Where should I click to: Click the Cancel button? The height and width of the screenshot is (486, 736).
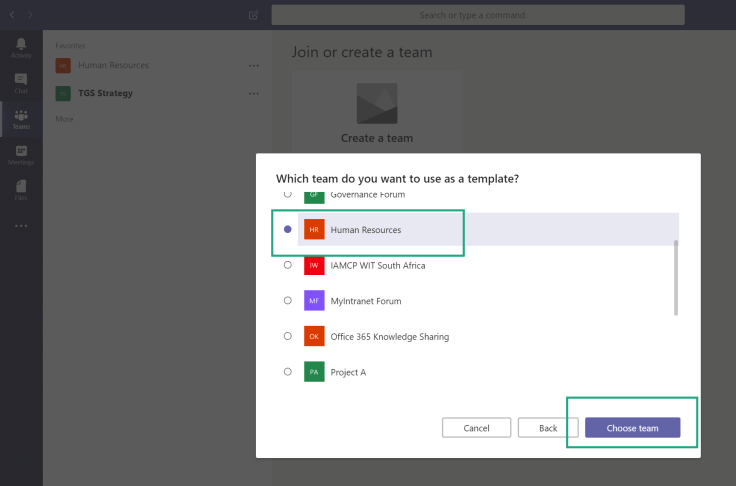click(x=476, y=428)
